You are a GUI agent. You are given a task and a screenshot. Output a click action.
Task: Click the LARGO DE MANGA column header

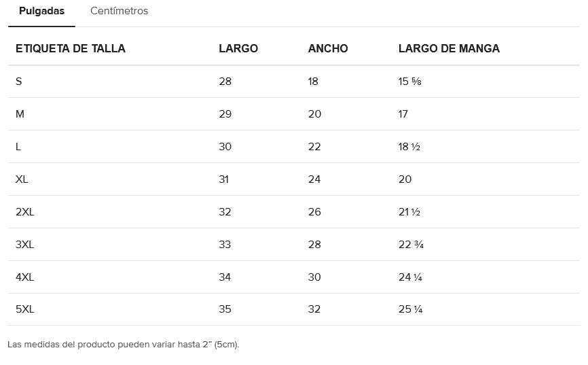click(449, 48)
